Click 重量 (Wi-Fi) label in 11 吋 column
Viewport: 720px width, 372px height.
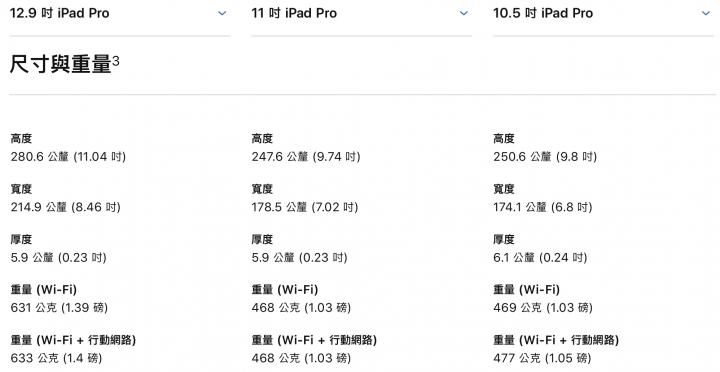pyautogui.click(x=285, y=290)
